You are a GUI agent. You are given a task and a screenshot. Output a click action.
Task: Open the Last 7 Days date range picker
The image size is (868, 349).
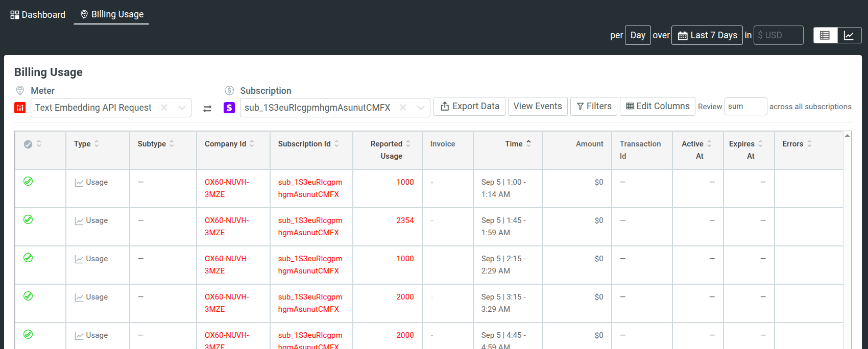(x=707, y=35)
